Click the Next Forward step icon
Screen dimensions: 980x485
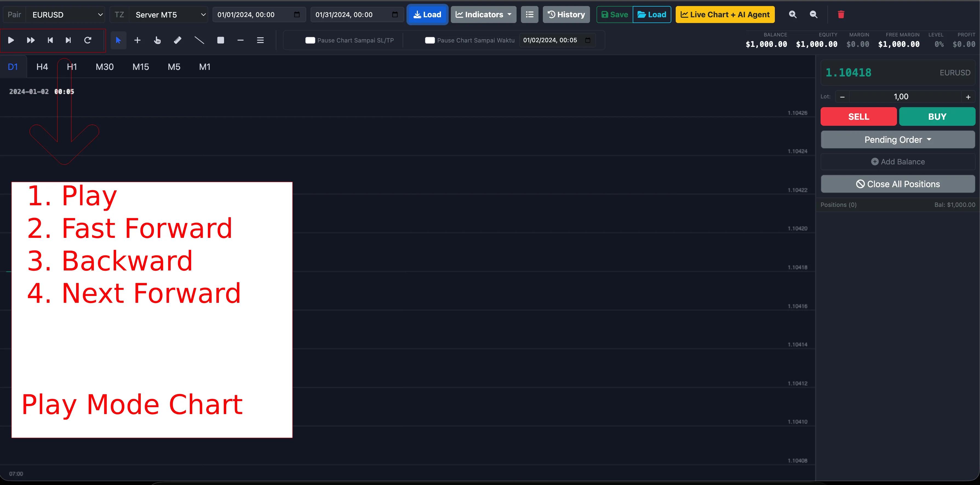(68, 40)
